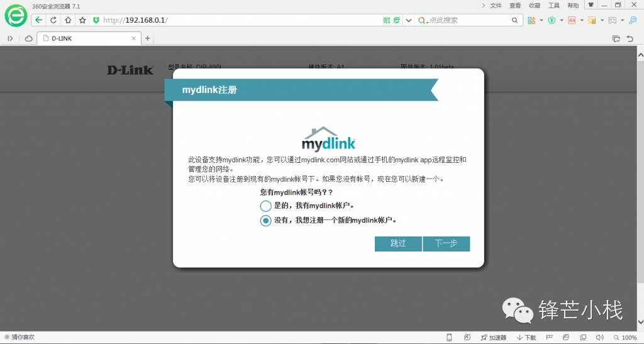This screenshot has width=644, height=344.
Task: Reload the page with the refresh icon
Action: pos(53,20)
